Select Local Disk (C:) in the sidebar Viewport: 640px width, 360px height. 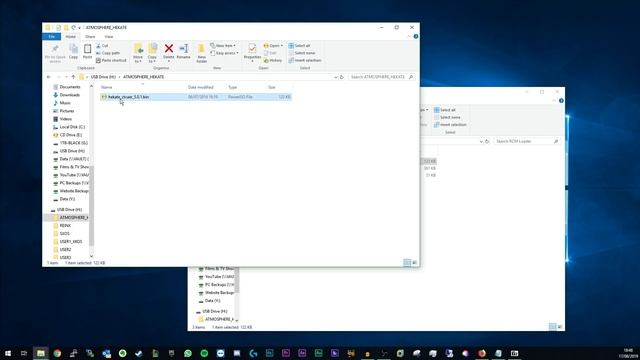tap(69, 127)
